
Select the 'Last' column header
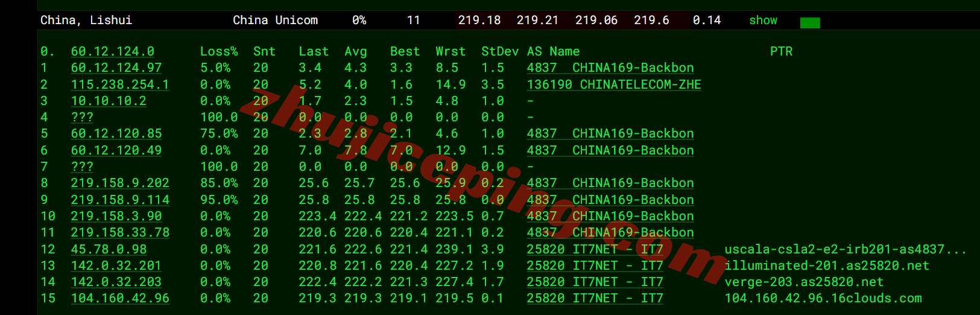(x=314, y=51)
